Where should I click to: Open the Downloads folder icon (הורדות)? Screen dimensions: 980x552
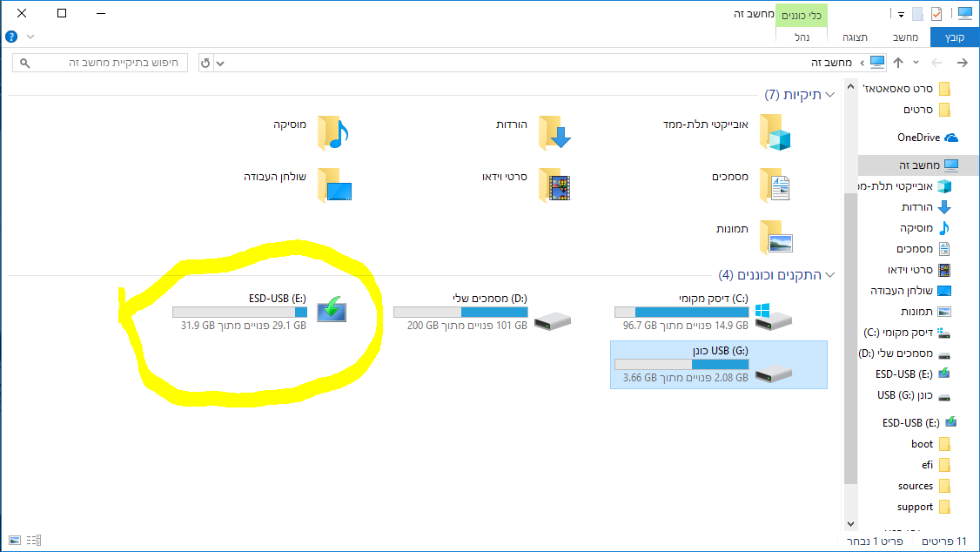[x=554, y=132]
